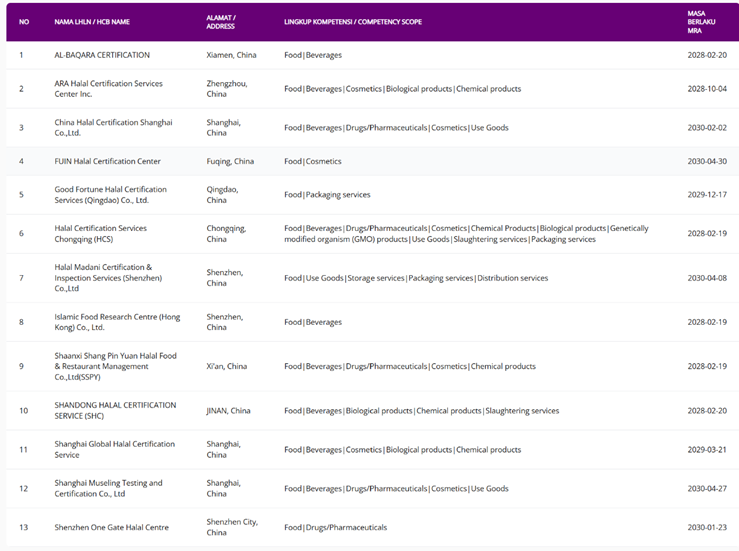The image size is (739, 551).
Task: Click MRA date 2028-02-20 for AL-BAQARA
Action: pyautogui.click(x=707, y=55)
